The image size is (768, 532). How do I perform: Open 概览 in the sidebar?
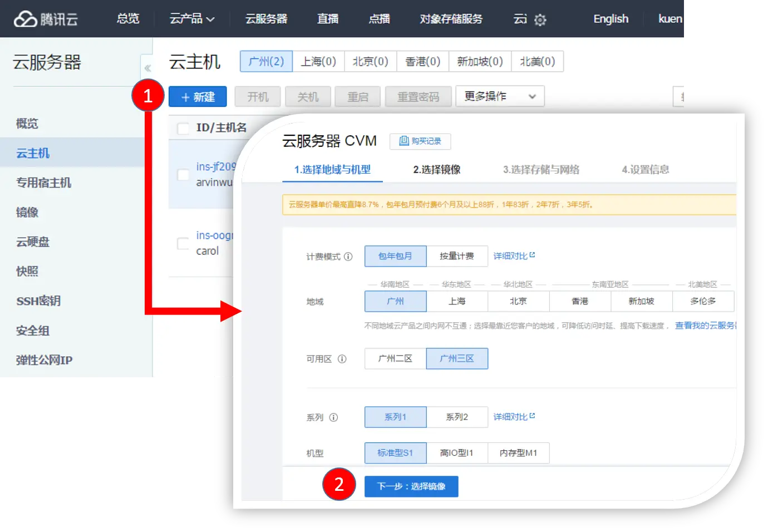(x=27, y=124)
